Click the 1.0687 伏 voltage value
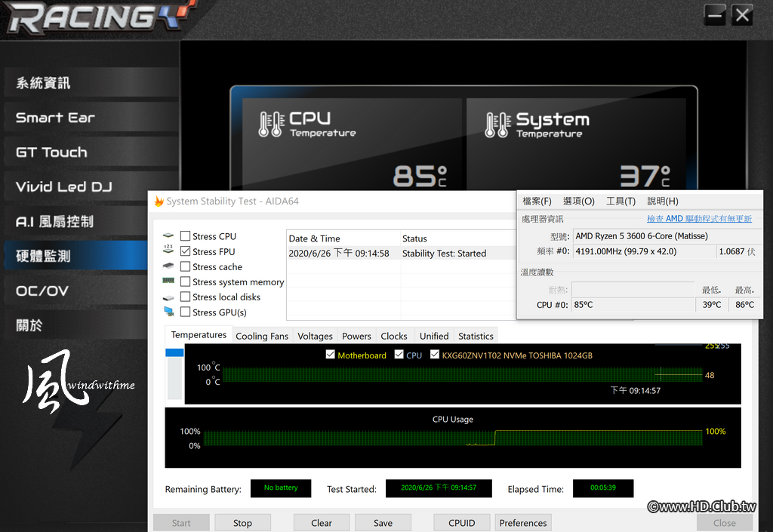Image resolution: width=773 pixels, height=532 pixels. [x=737, y=251]
